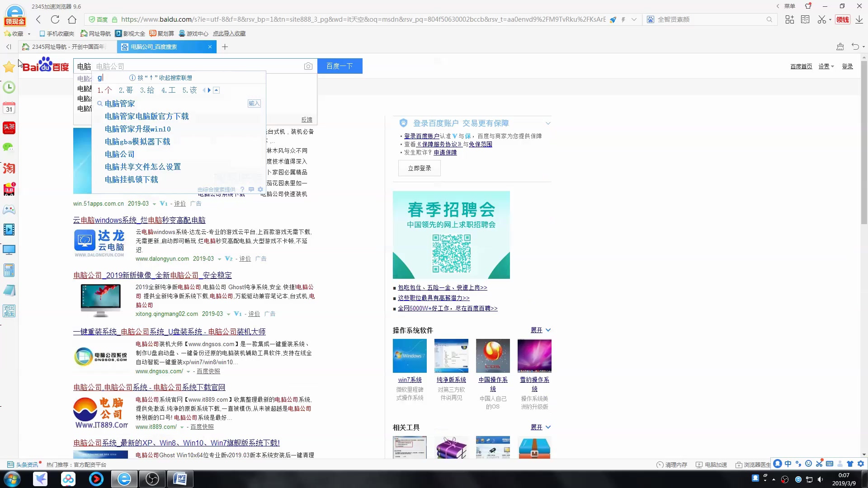The height and width of the screenshot is (488, 868).
Task: Open the 设置 dropdown on Baidu
Action: point(826,66)
